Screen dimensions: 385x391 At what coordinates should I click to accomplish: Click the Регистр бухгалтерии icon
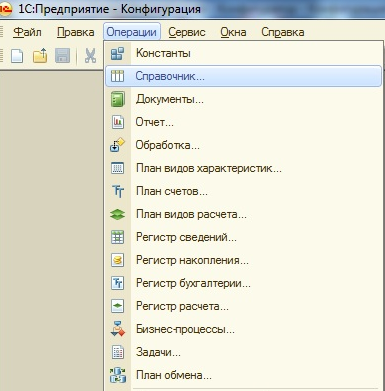tap(117, 283)
